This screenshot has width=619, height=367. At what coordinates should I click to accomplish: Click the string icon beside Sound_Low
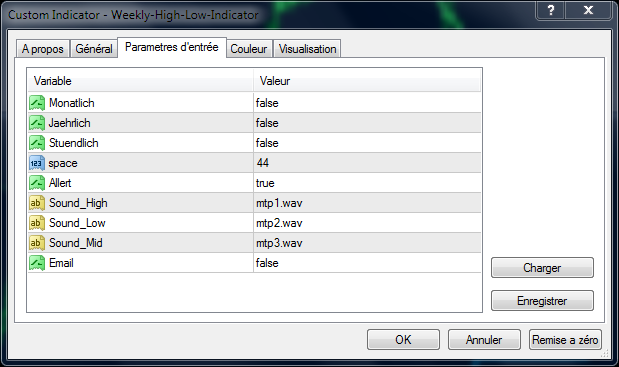click(37, 223)
